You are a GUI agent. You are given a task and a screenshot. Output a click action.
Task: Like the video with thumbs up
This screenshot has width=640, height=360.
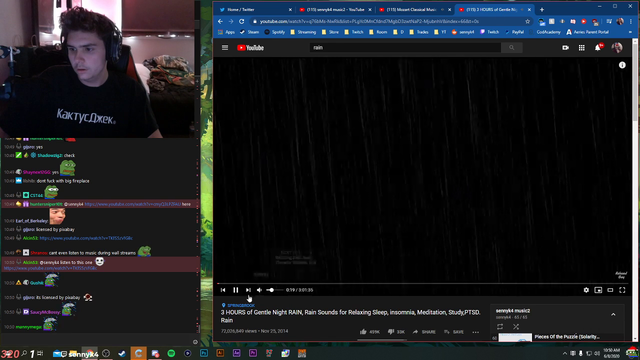370,331
